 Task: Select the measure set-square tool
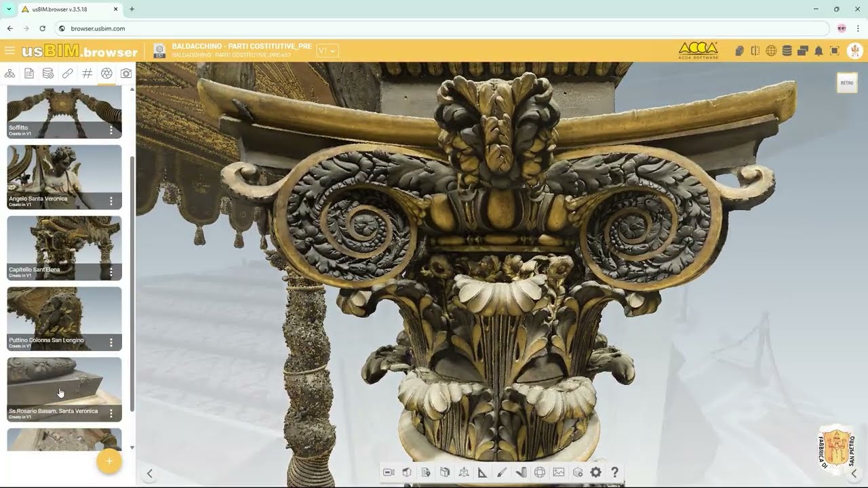tap(483, 472)
